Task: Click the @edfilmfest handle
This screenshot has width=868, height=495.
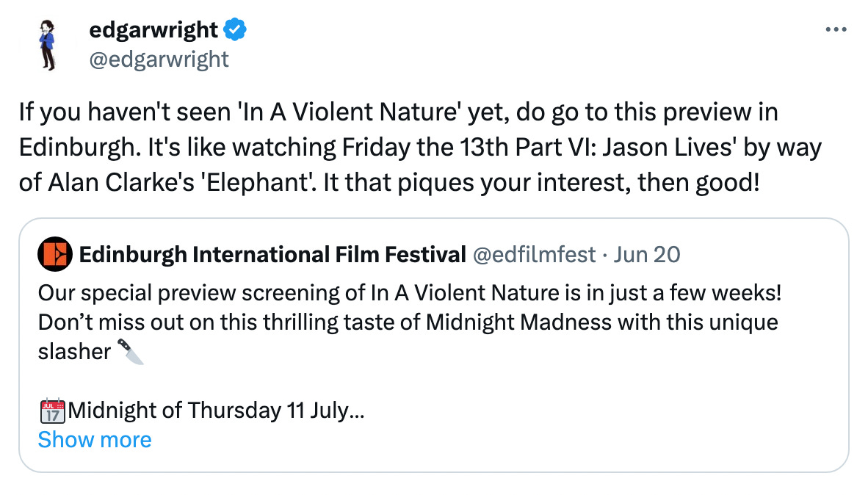Action: click(x=534, y=255)
